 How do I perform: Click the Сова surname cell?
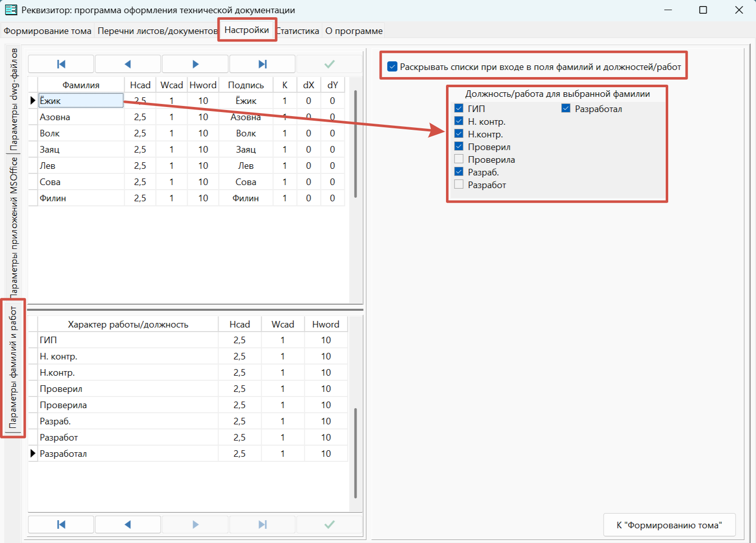81,182
